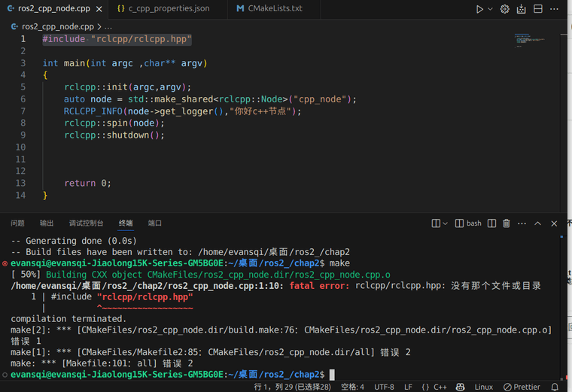The image size is (572, 392).
Task: Click the 行 1, 列 29 status entry
Action: pos(292,387)
